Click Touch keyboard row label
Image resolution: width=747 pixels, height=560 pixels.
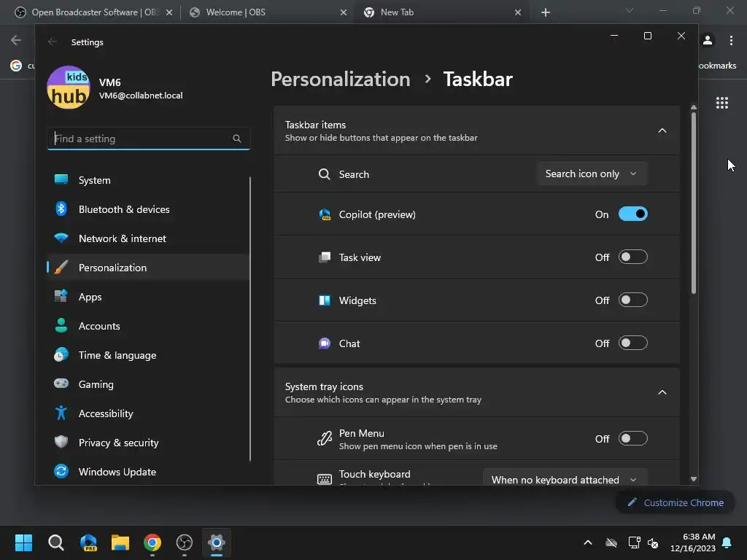pyautogui.click(x=374, y=474)
